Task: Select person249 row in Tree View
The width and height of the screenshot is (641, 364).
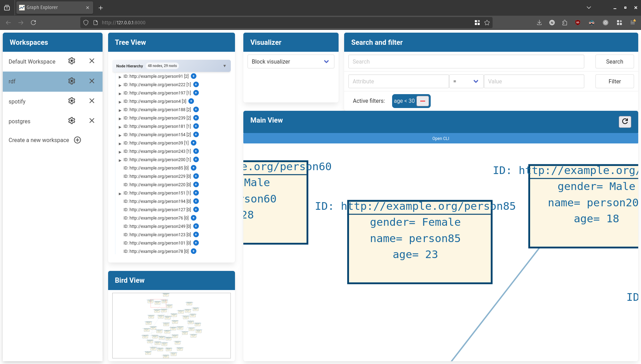Action: coord(157,226)
